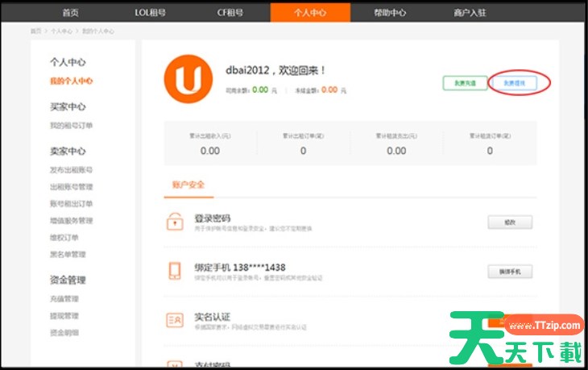The width and height of the screenshot is (588, 370).
Task: Select 发布出租账号 in the sidebar
Action: coord(71,170)
